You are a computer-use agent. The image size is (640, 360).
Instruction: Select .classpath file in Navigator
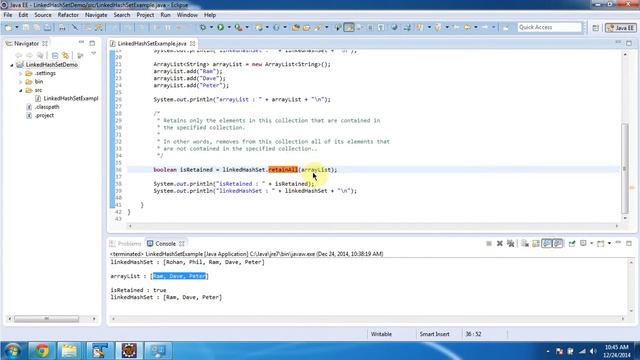[x=43, y=107]
